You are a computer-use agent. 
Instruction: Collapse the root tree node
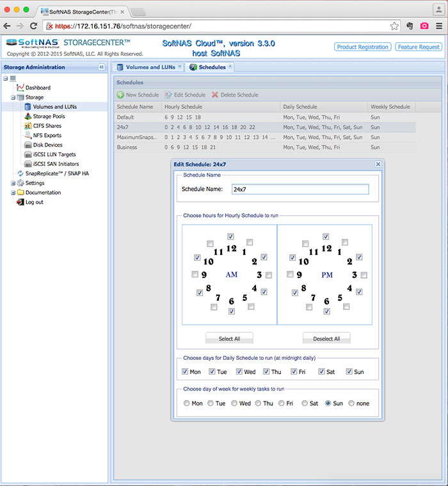pyautogui.click(x=6, y=78)
